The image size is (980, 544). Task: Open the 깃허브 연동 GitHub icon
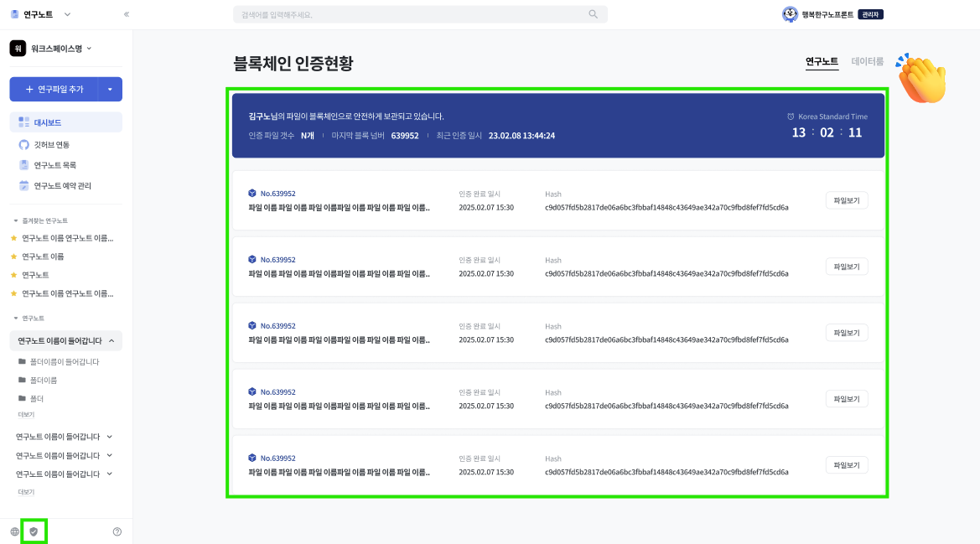point(23,144)
